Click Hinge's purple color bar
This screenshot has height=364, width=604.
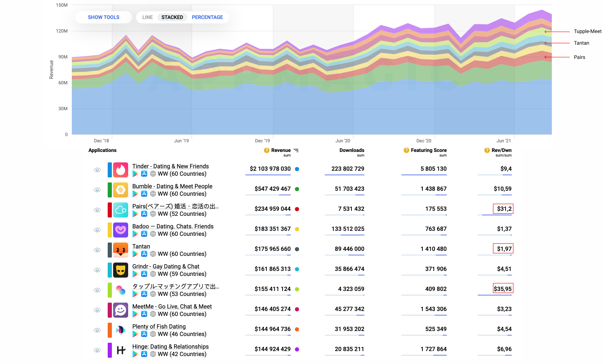(x=110, y=350)
